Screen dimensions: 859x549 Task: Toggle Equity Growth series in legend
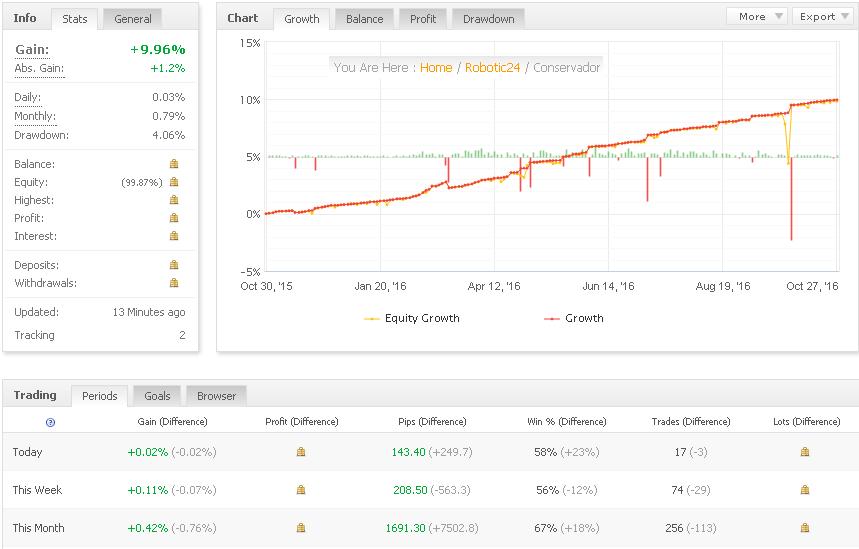pos(412,318)
